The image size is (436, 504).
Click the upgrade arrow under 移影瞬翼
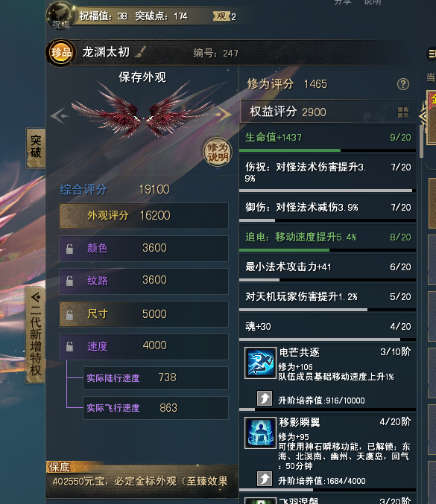point(265,479)
